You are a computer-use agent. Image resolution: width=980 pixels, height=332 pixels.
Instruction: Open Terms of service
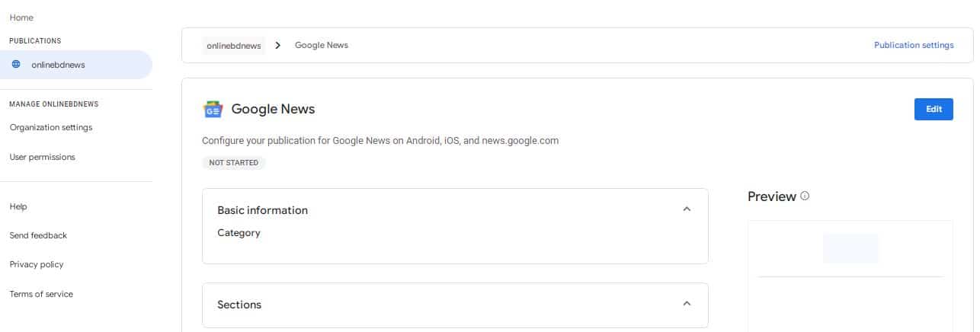pyautogui.click(x=41, y=294)
